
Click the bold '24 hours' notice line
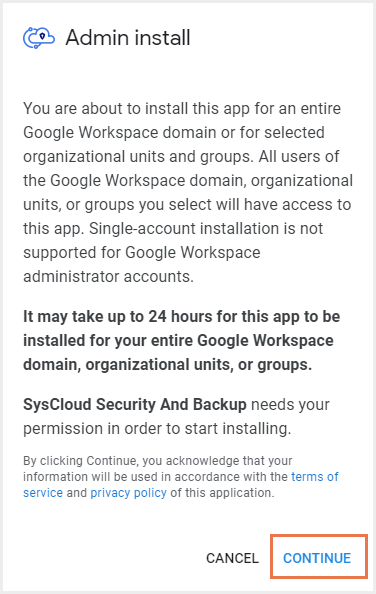click(182, 316)
